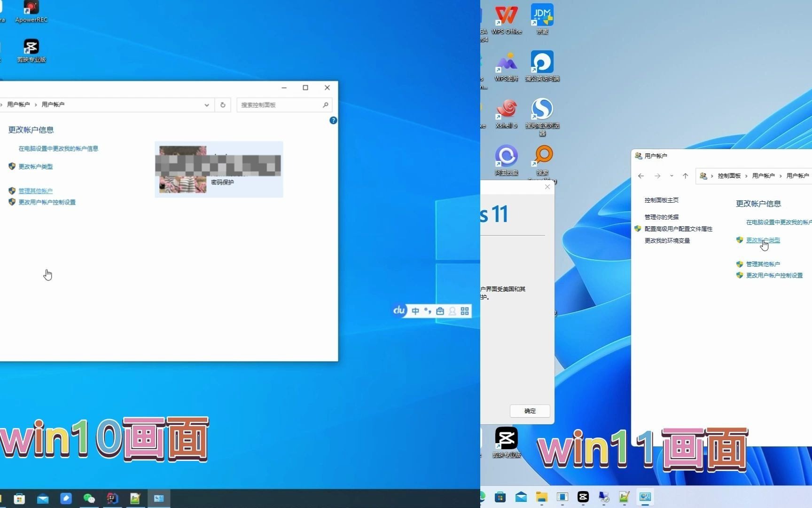
Task: Open 管理其他帐户 link in Win10 window
Action: tap(36, 191)
